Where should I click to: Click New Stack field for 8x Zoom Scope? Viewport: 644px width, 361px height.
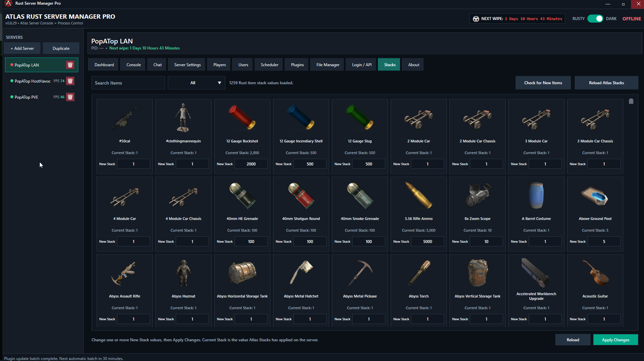click(x=486, y=242)
